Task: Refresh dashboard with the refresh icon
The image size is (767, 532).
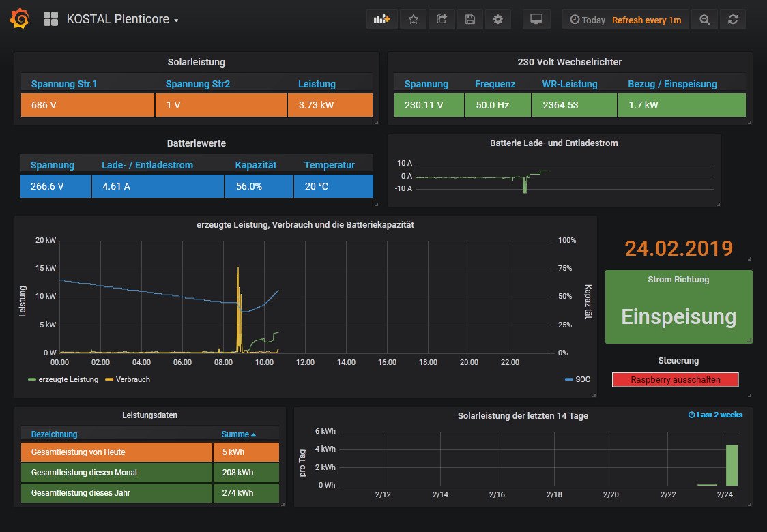Action: pos(732,20)
